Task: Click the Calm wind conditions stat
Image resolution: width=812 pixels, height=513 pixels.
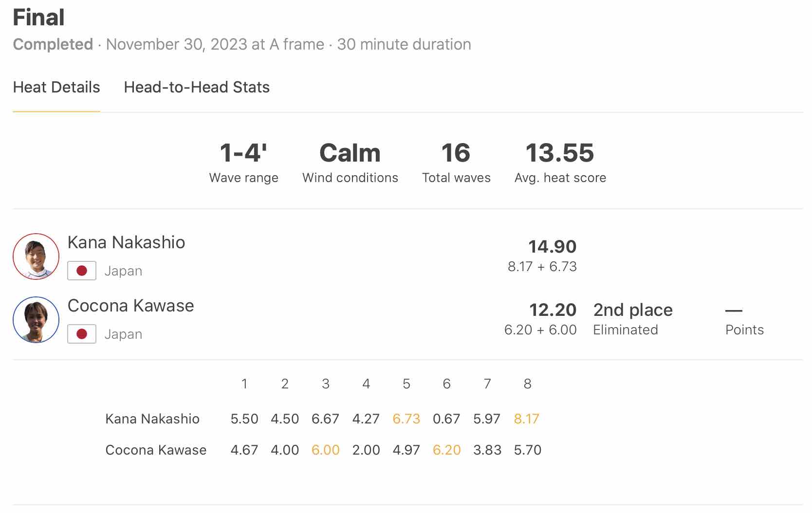Action: pos(350,153)
